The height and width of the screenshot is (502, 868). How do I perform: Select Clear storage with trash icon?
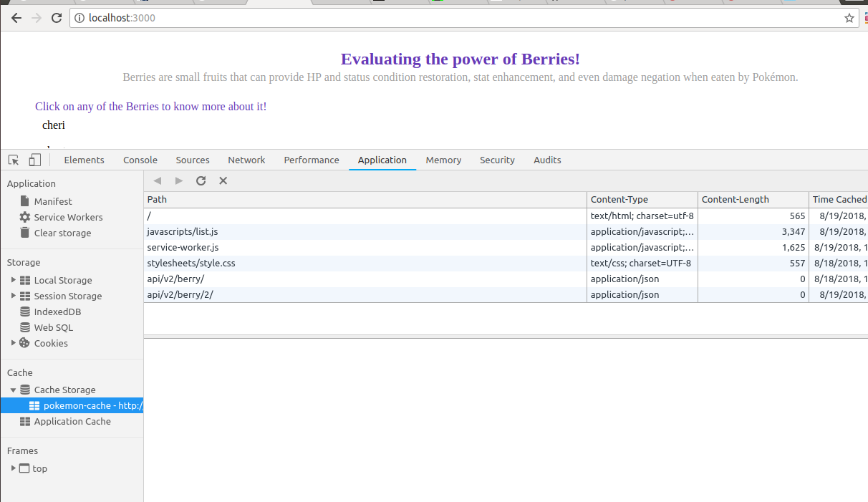click(62, 233)
